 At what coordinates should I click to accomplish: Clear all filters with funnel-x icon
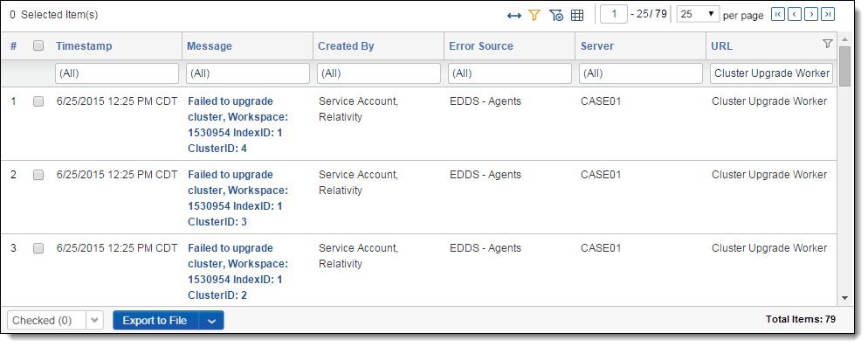click(556, 16)
